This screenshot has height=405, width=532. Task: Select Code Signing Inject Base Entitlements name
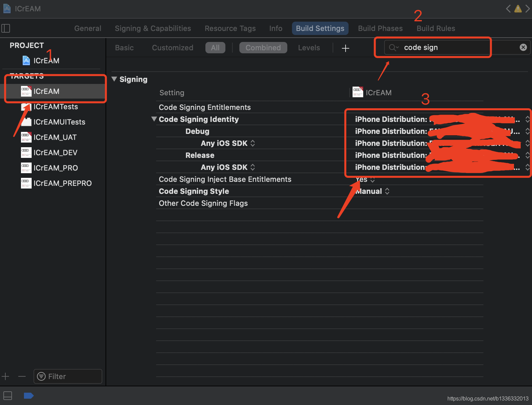point(225,179)
